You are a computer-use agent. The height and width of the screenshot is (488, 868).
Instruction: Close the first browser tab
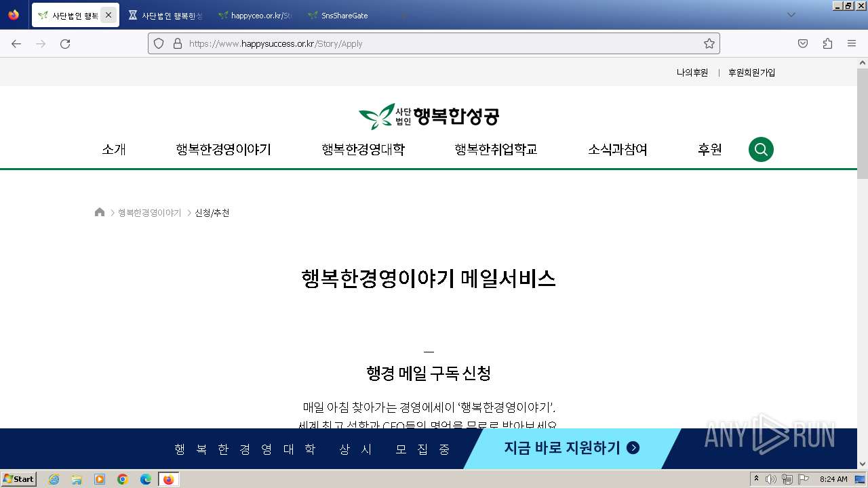(x=108, y=15)
